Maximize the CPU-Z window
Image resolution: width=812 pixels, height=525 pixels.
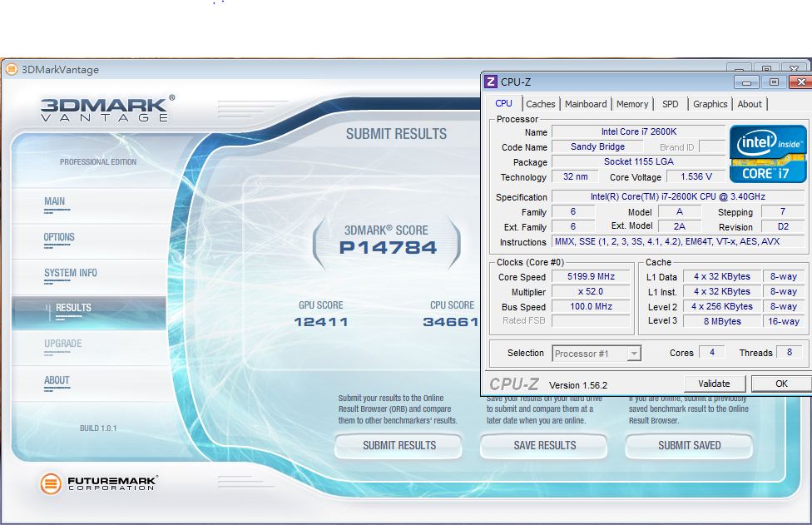774,82
